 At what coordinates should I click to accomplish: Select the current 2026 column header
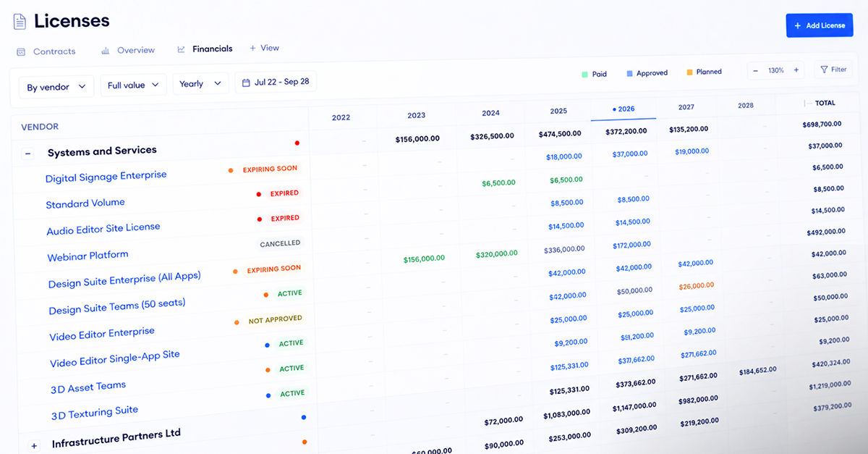624,109
